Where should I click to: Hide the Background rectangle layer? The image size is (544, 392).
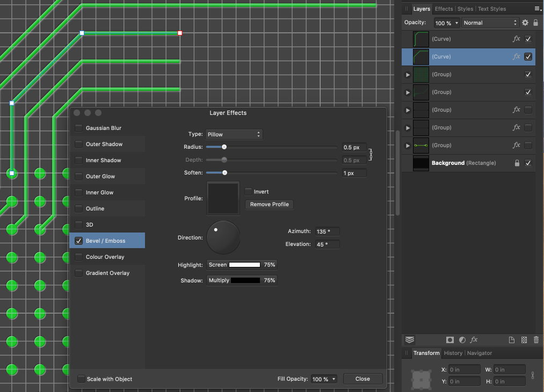pyautogui.click(x=528, y=163)
